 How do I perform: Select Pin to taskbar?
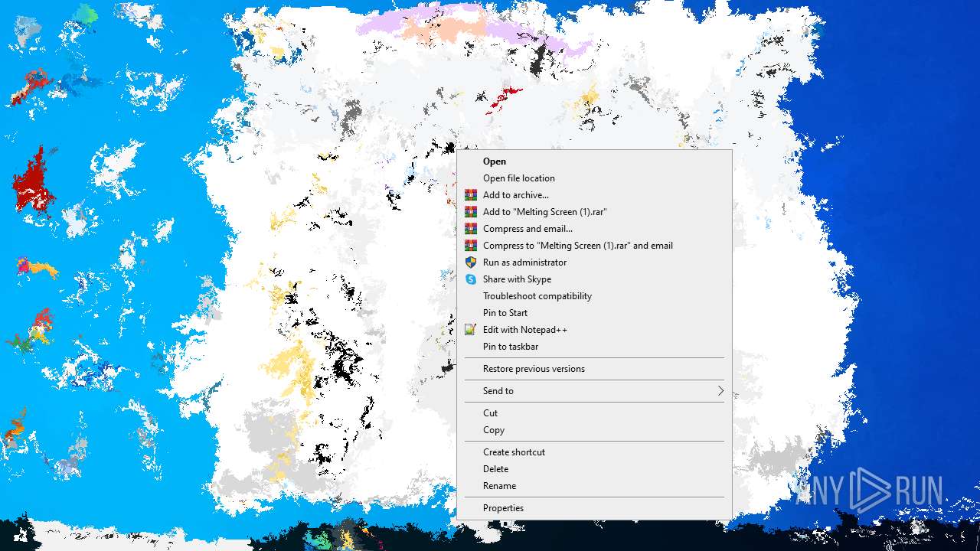coord(594,347)
